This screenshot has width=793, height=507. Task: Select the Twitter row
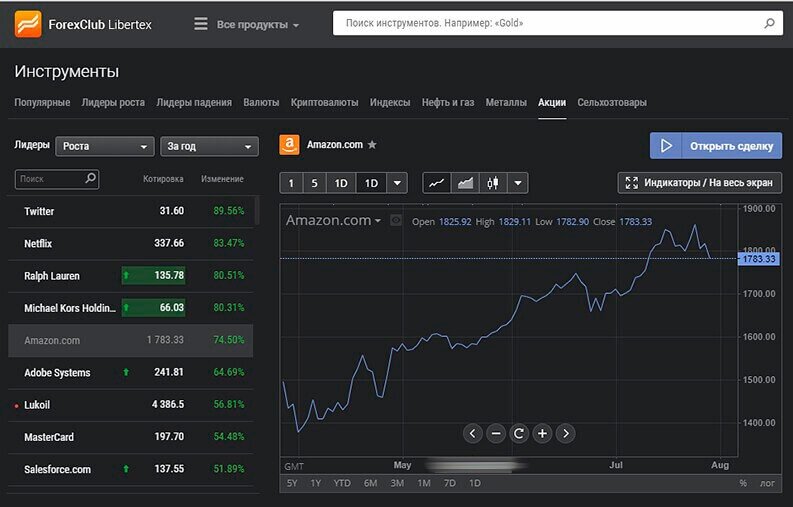(130, 211)
